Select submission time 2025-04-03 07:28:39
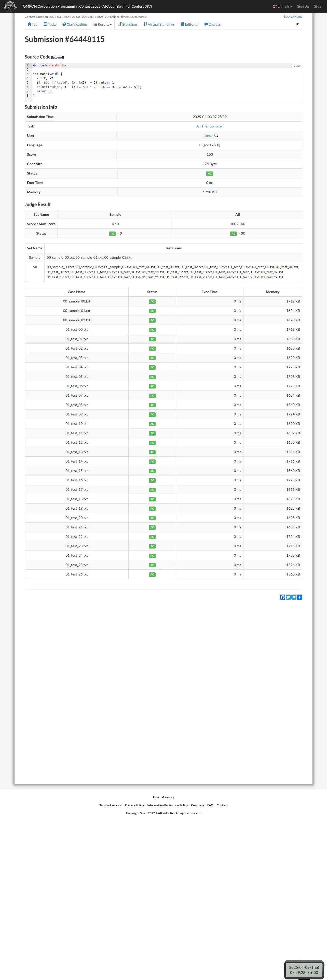 pos(210,117)
